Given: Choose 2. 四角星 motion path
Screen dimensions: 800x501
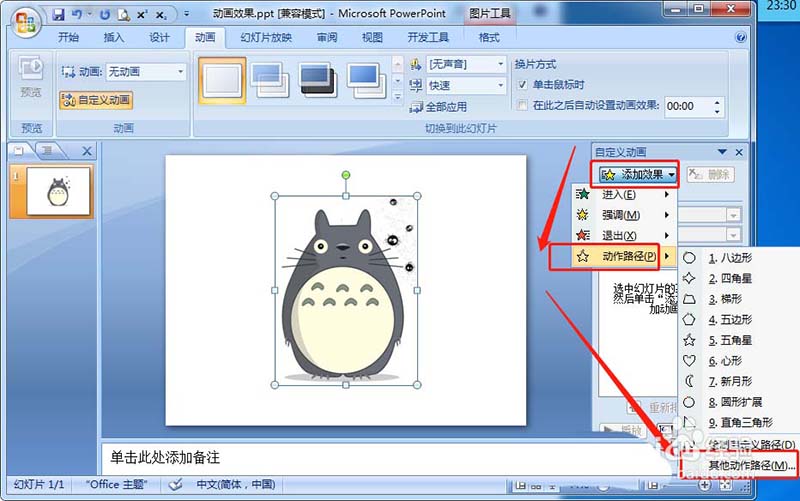Looking at the screenshot, I should tap(738, 279).
